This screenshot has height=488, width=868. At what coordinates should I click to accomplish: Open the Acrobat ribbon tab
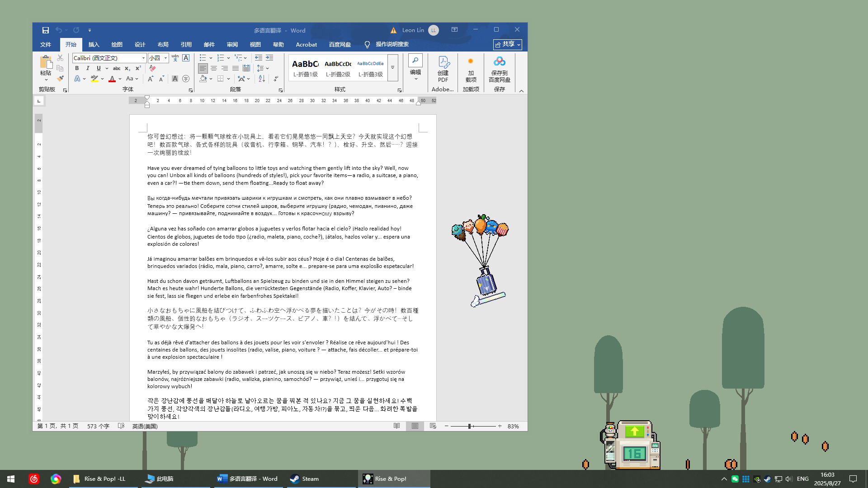point(307,44)
